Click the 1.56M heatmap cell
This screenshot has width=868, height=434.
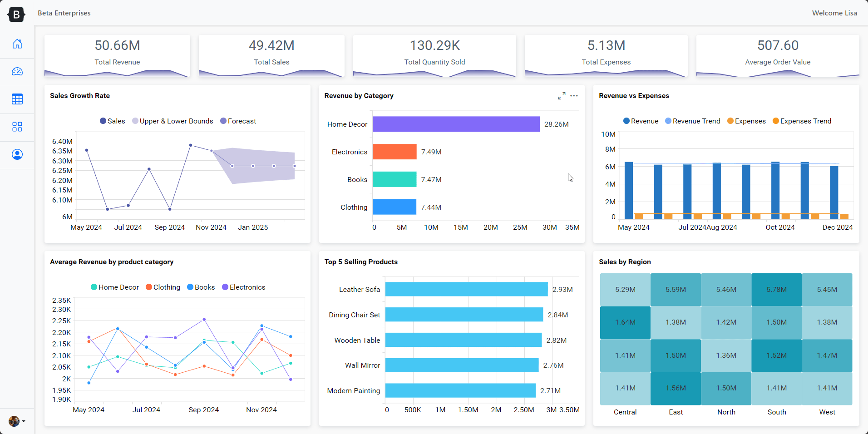[676, 388]
